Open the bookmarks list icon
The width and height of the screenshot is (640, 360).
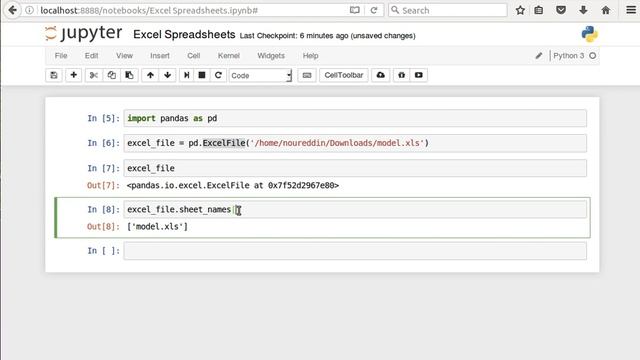[539, 10]
